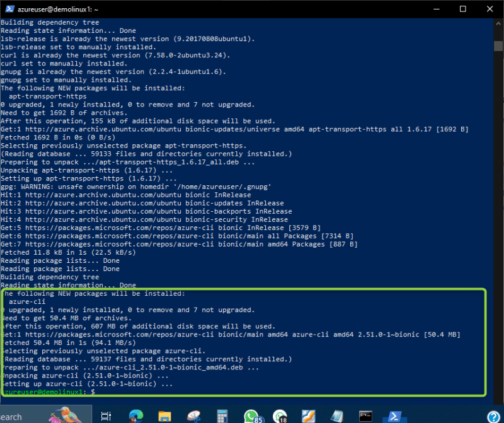
Task: Click 'Selecting previously unselected package azure-cli' line
Action: click(x=103, y=351)
